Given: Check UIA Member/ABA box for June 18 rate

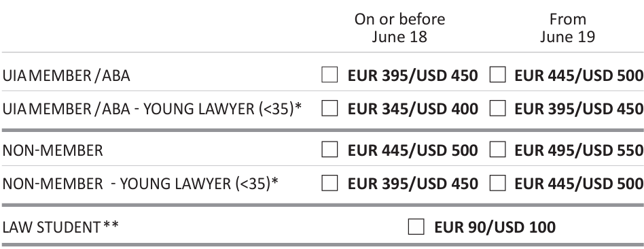Looking at the screenshot, I should pyautogui.click(x=329, y=76).
